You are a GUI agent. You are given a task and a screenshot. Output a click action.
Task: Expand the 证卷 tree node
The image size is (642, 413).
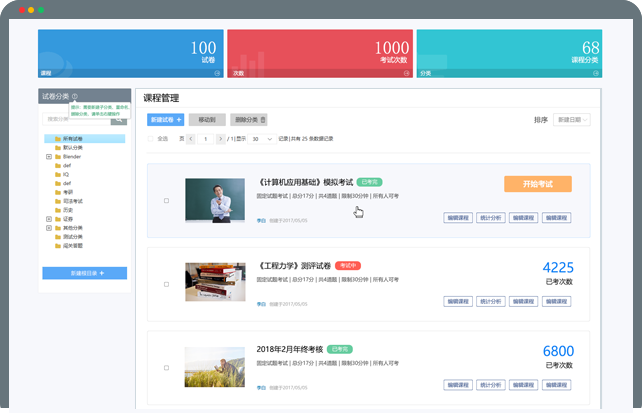click(48, 218)
